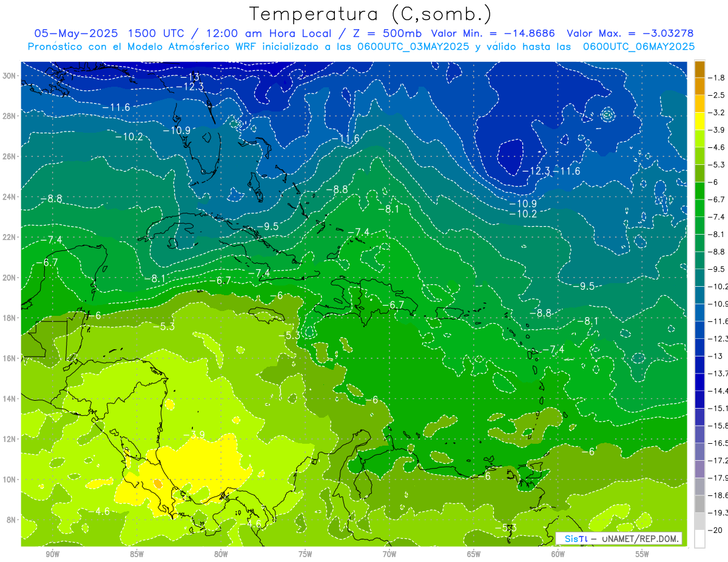728x562 pixels.
Task: Click the '-19.3' value on the color legend
Action: tap(718, 513)
